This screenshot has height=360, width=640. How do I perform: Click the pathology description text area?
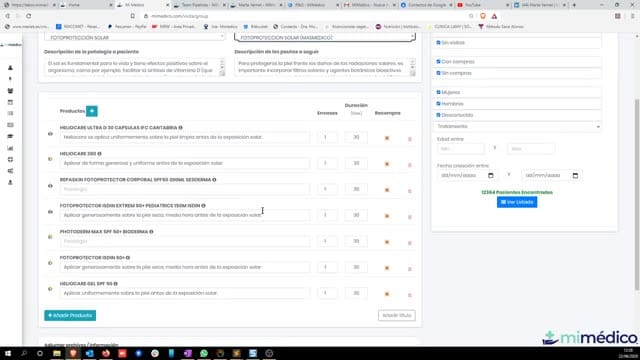click(x=134, y=67)
